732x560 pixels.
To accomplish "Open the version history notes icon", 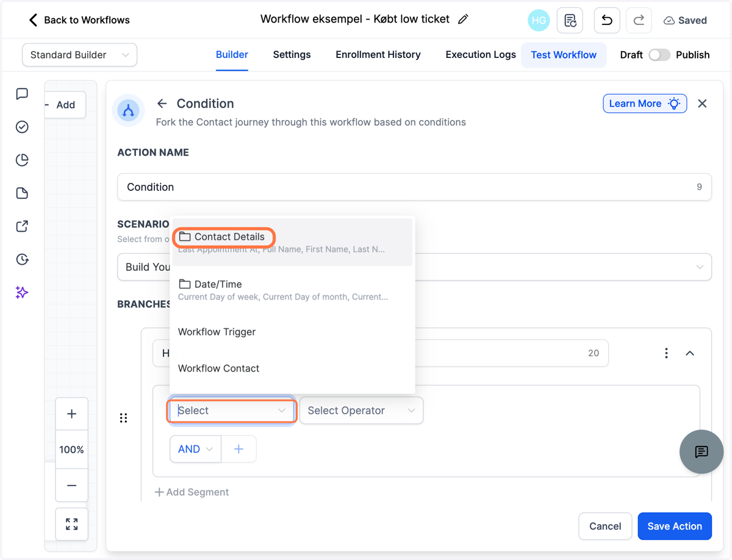I will pos(570,20).
